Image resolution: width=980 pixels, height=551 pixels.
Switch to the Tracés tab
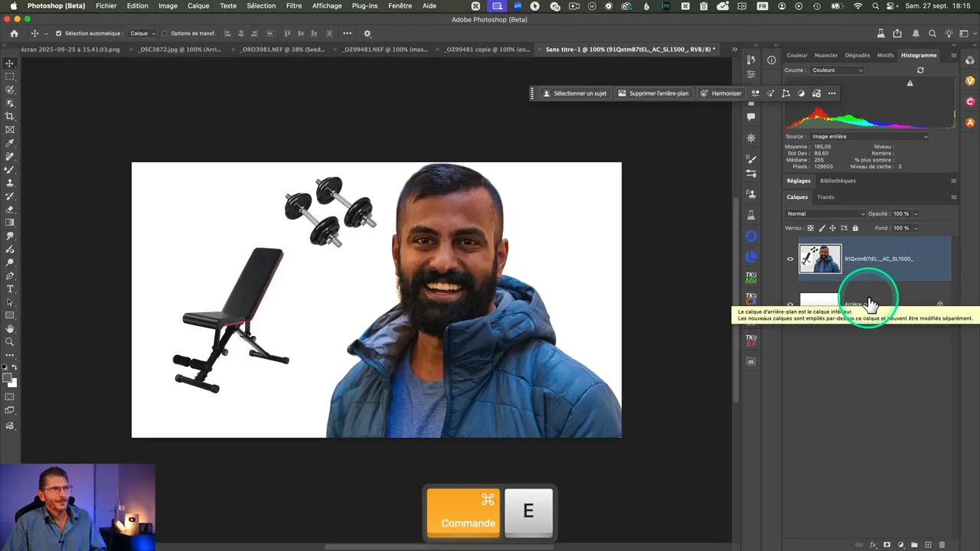point(825,197)
